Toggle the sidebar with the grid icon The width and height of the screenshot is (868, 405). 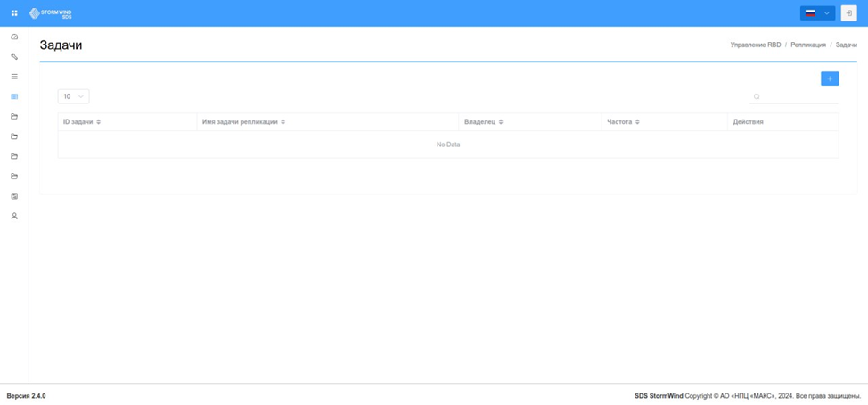coord(14,13)
